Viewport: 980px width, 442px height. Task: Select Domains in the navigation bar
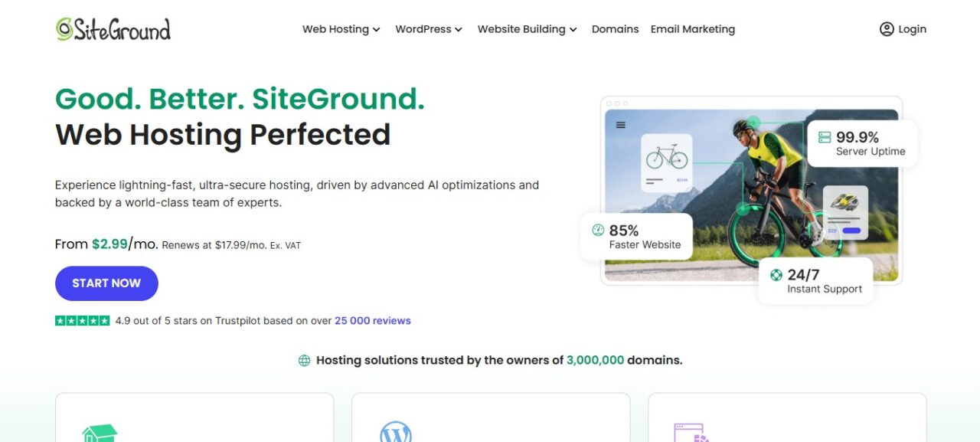point(615,29)
